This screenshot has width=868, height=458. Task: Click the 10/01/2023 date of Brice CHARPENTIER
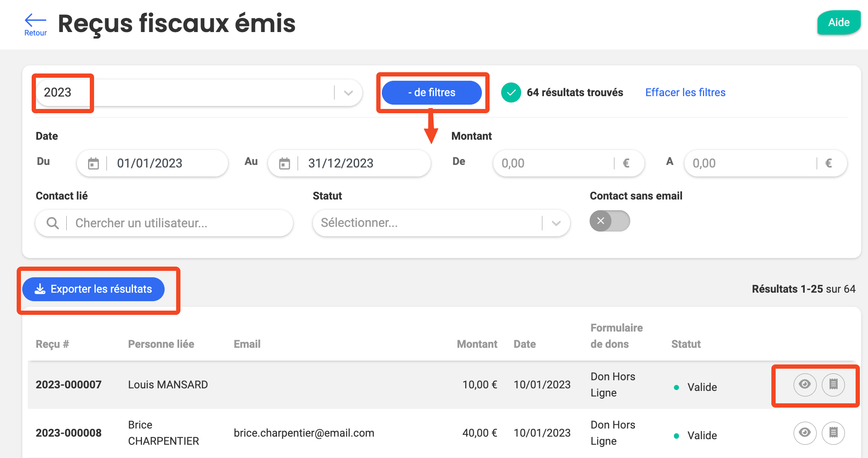(542, 433)
